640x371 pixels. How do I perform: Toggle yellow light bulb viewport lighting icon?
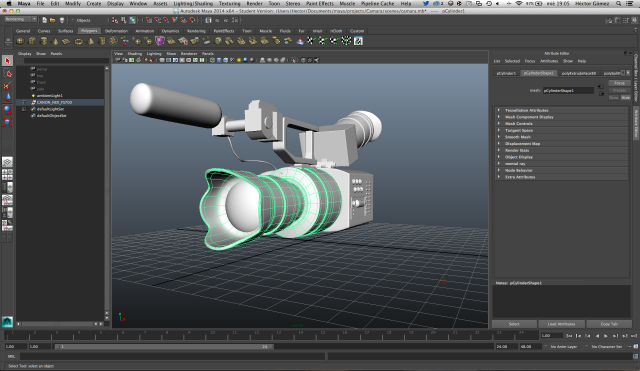(239, 60)
